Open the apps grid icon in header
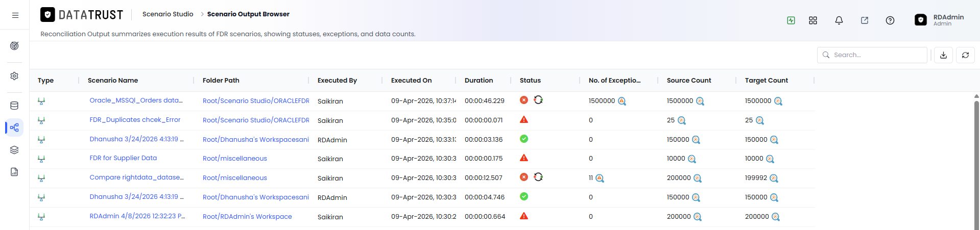Screen dimensions: 980x230 pos(813,20)
